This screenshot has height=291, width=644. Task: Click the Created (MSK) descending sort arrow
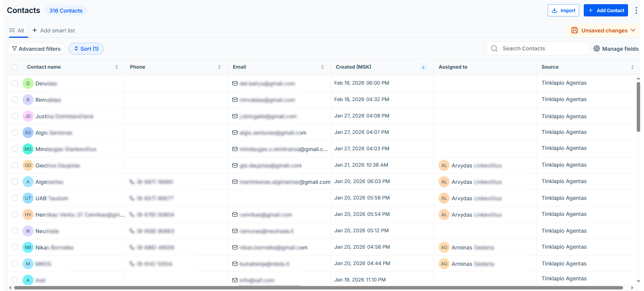click(423, 67)
